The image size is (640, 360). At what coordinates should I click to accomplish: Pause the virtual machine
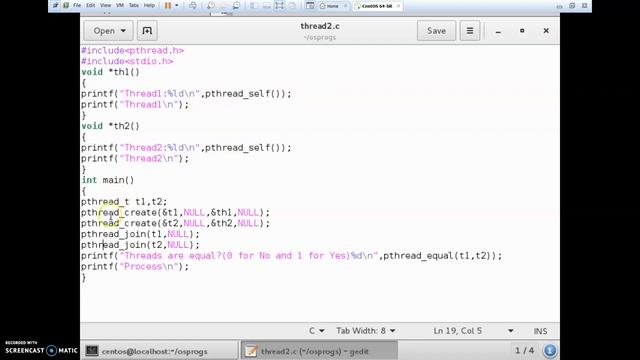[x=168, y=6]
